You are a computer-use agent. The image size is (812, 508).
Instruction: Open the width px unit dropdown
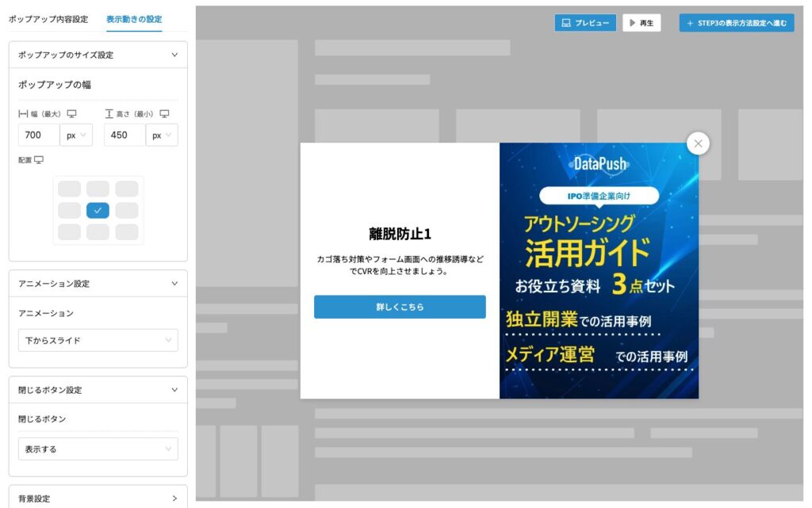[x=76, y=136]
